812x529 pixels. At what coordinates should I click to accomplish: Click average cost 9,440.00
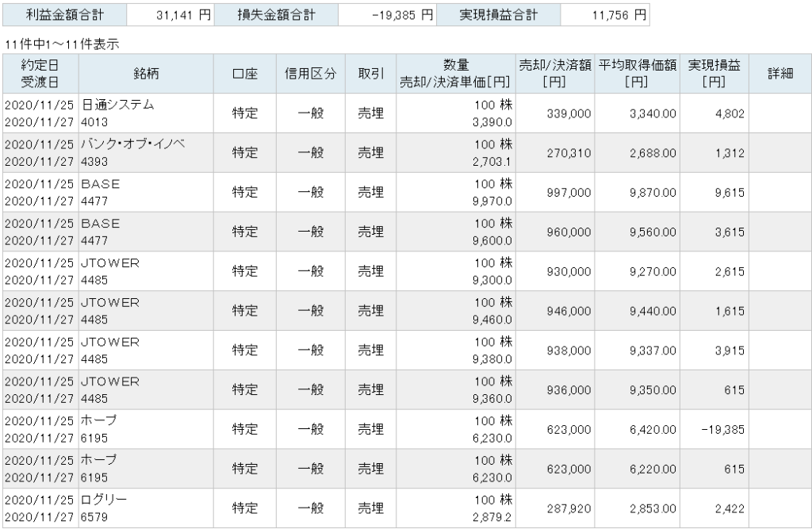coord(653,311)
